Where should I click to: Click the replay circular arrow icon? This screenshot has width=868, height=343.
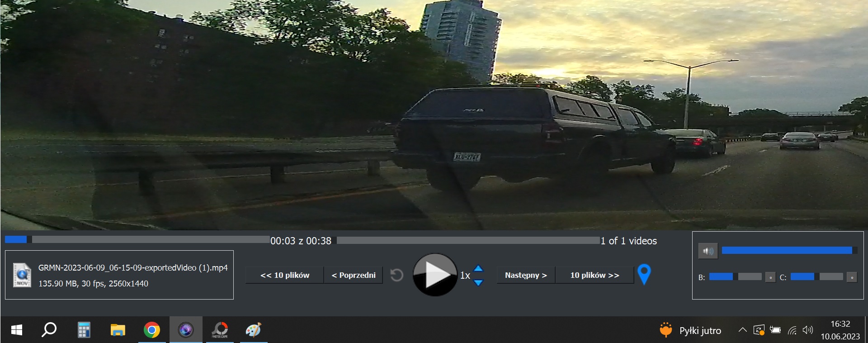click(396, 275)
